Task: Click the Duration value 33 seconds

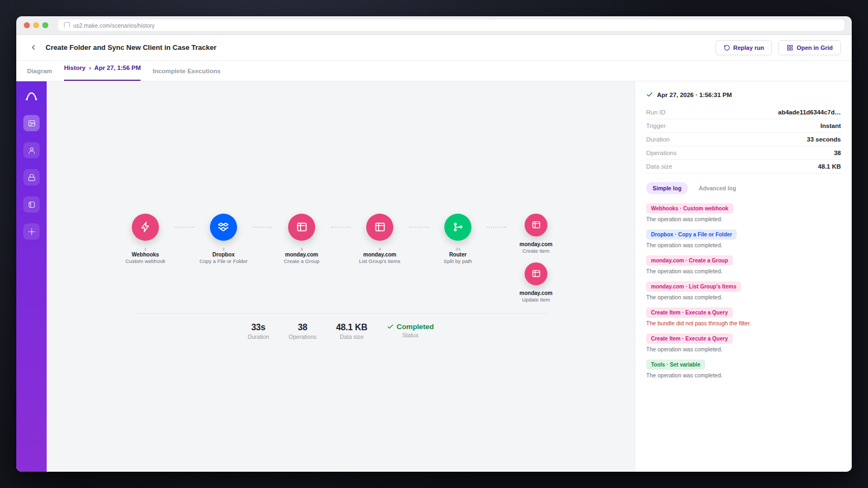Action: coord(824,139)
